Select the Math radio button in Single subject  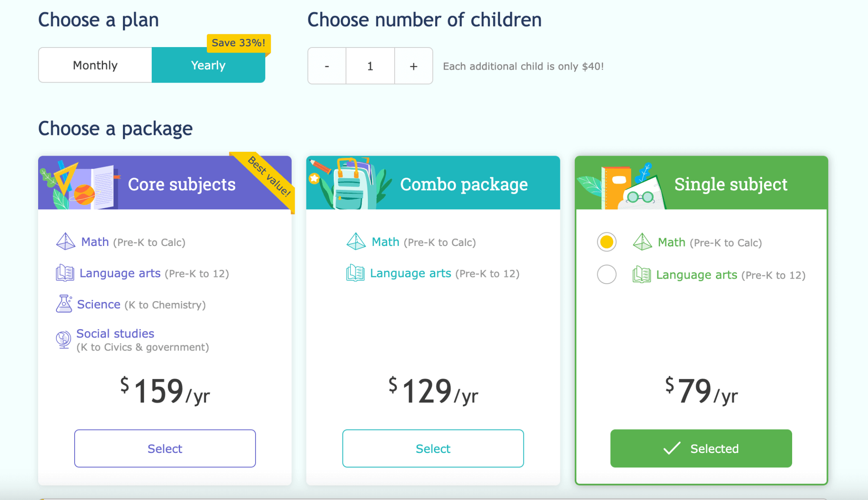606,242
